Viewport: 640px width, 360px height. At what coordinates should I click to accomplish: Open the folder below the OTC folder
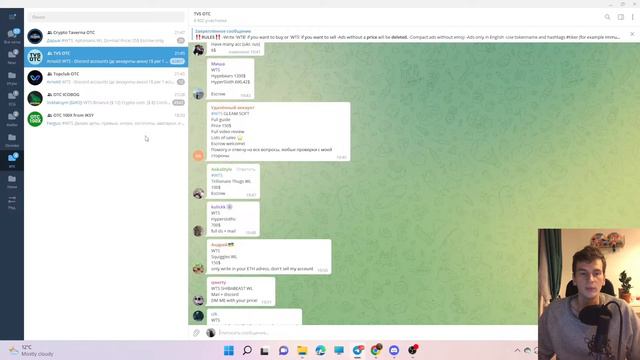(12, 181)
